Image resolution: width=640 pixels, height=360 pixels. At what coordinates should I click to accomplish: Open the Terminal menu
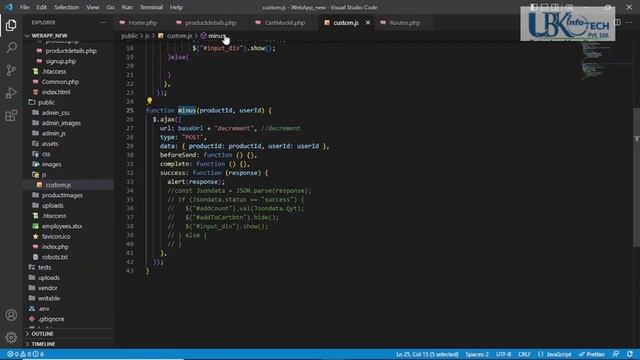(x=151, y=7)
